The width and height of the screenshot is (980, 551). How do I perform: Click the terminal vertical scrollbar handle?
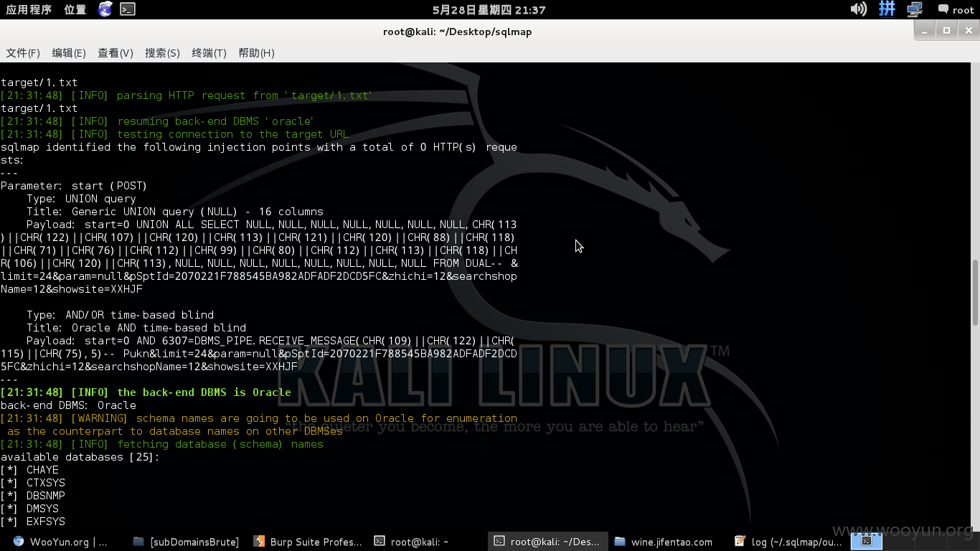pyautogui.click(x=975, y=292)
